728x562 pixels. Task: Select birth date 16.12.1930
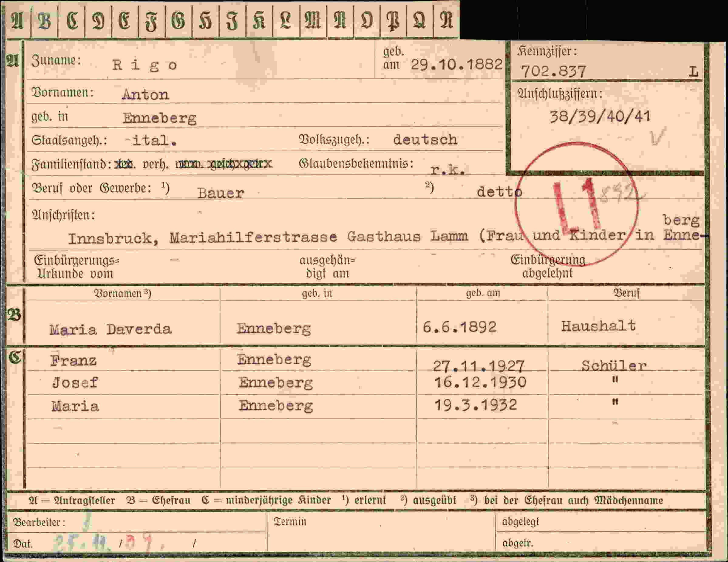pyautogui.click(x=480, y=382)
